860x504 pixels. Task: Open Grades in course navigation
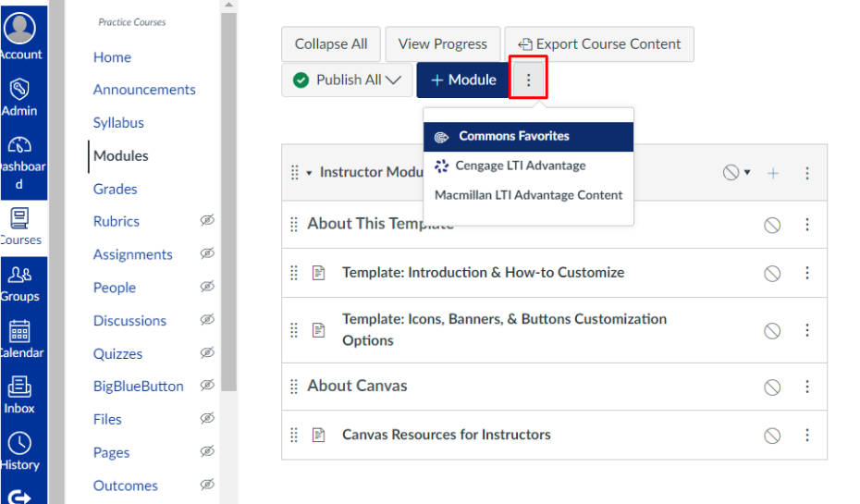[x=116, y=189]
